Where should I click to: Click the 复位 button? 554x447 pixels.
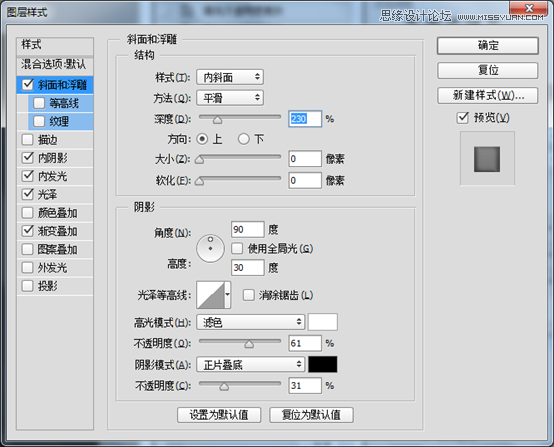(x=488, y=70)
